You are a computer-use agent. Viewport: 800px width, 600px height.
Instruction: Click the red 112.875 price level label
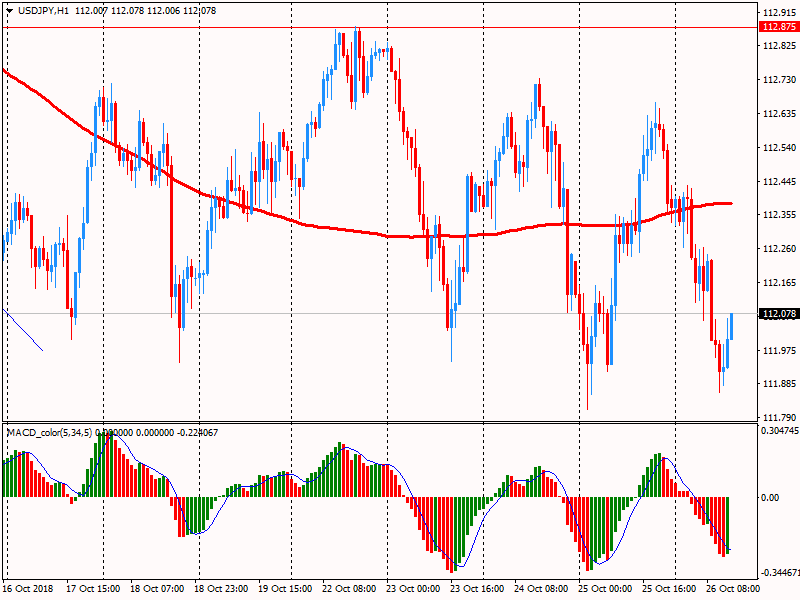pyautogui.click(x=779, y=27)
